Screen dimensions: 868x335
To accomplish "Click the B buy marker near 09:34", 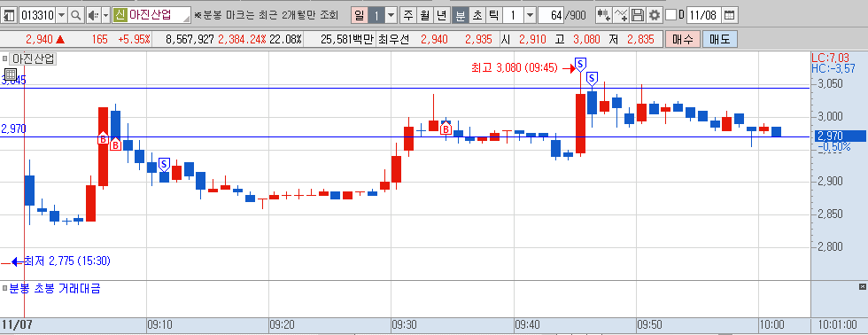I will coord(446,129).
